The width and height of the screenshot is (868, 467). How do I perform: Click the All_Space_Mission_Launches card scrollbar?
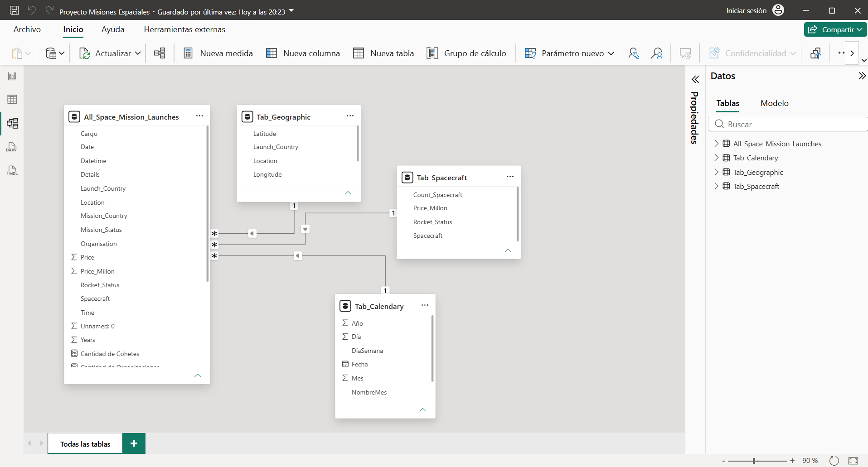pyautogui.click(x=208, y=204)
